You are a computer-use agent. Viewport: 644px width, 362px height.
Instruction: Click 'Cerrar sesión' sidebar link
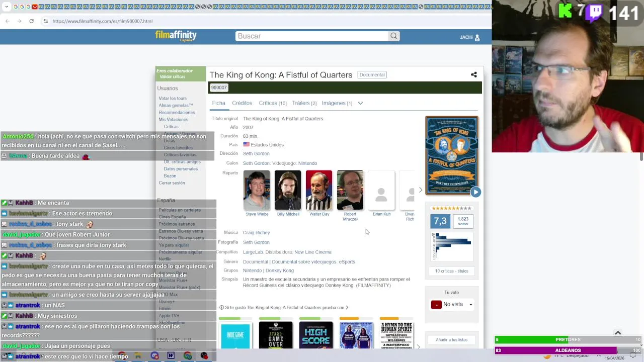pos(172,183)
